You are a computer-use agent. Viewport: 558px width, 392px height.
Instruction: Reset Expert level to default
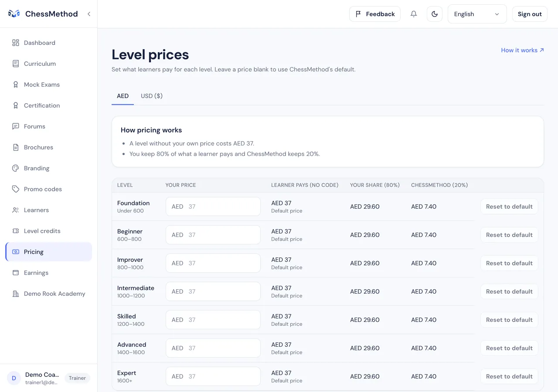509,376
